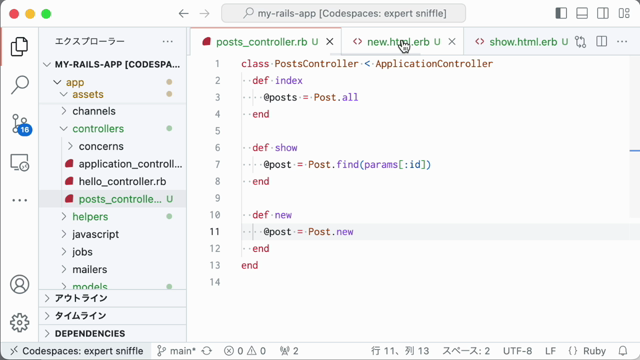Open hello_controller.rb in explorer
The image size is (640, 360).
(x=113, y=181)
